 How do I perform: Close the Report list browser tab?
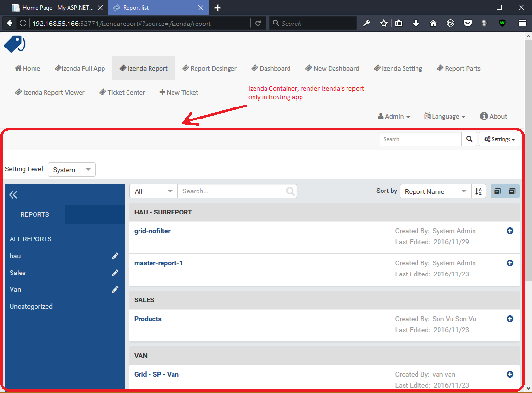pos(201,8)
